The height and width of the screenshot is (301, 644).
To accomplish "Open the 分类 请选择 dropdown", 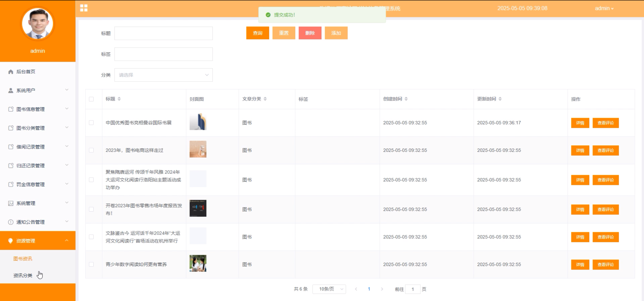I will point(163,75).
